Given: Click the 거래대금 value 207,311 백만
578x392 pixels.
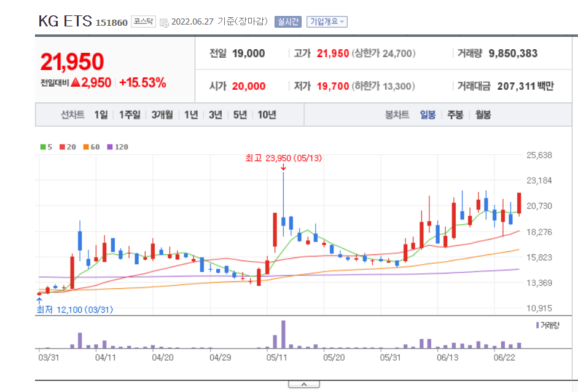Looking at the screenshot, I should click(526, 86).
